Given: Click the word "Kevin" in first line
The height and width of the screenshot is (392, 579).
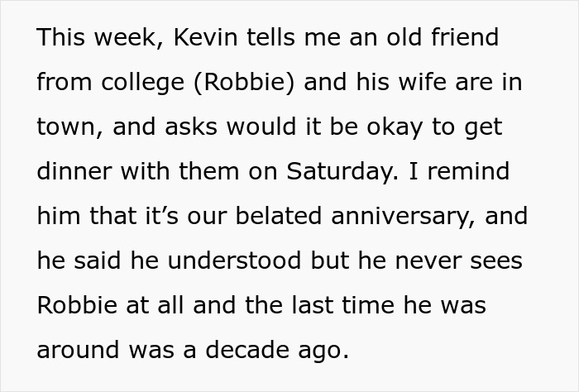Looking at the screenshot, I should [x=206, y=37].
